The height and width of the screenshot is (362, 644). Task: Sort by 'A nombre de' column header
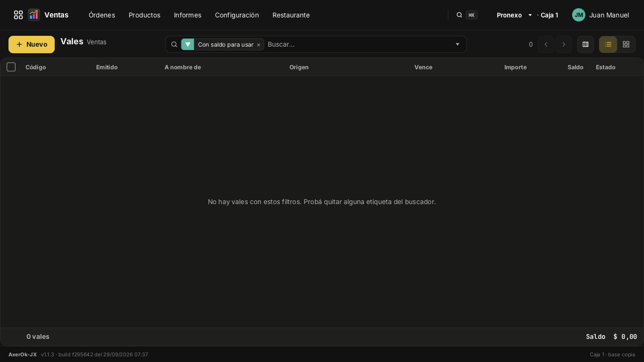[183, 67]
